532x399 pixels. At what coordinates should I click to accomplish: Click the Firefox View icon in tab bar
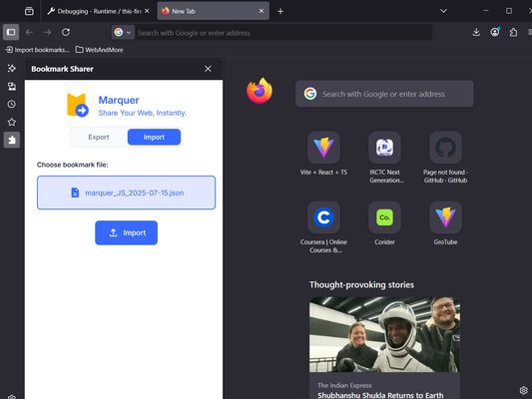tap(29, 11)
